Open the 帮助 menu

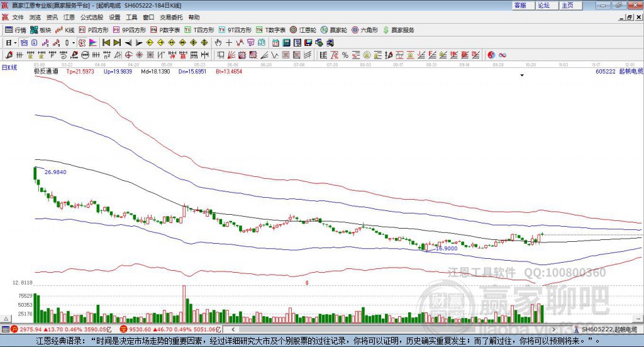click(194, 17)
